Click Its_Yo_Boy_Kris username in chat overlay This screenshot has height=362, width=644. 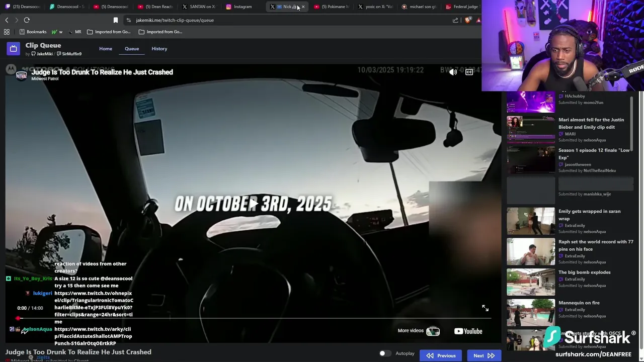point(33,279)
